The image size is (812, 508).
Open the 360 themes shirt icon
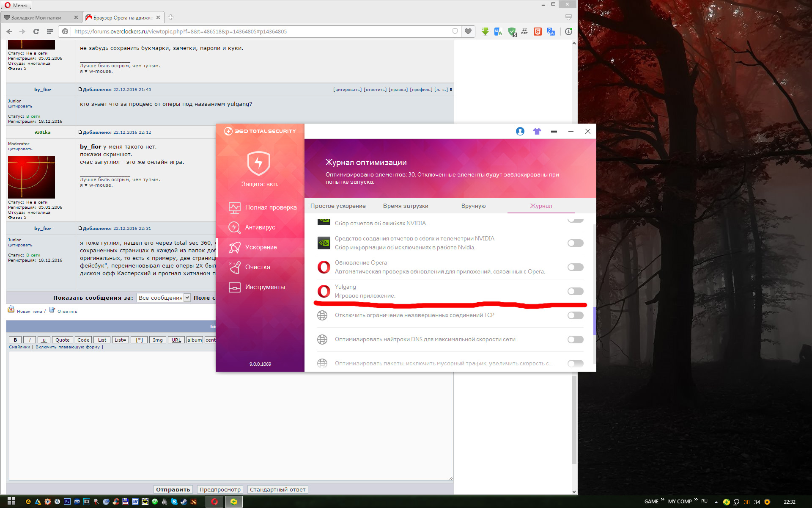537,131
